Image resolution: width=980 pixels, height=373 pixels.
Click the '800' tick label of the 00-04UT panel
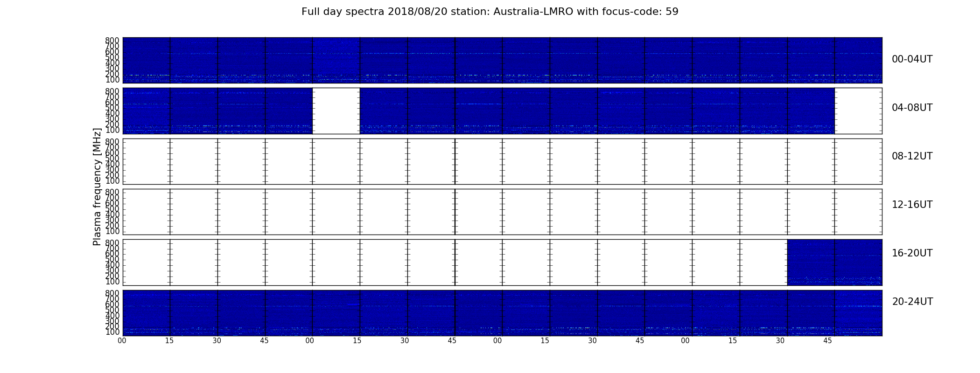coord(112,41)
